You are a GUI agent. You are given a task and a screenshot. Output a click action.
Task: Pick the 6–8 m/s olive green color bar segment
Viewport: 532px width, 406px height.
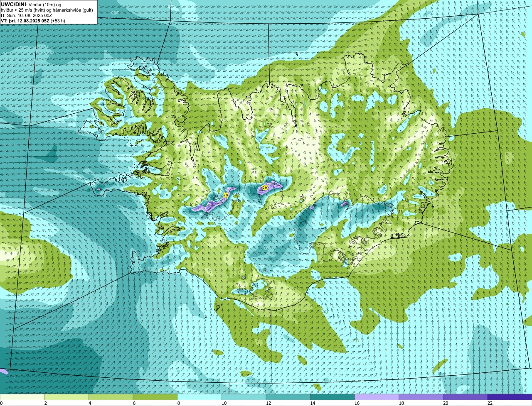(x=155, y=397)
